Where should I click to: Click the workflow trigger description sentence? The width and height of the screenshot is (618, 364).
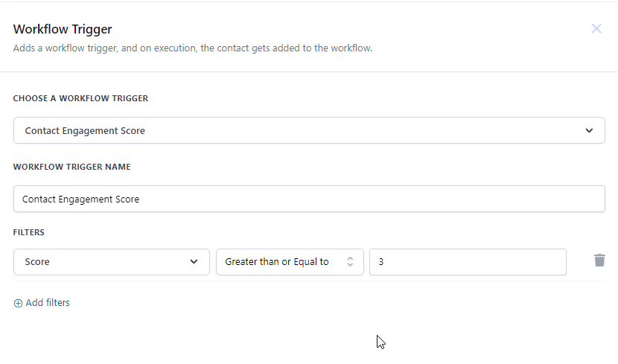tap(193, 48)
